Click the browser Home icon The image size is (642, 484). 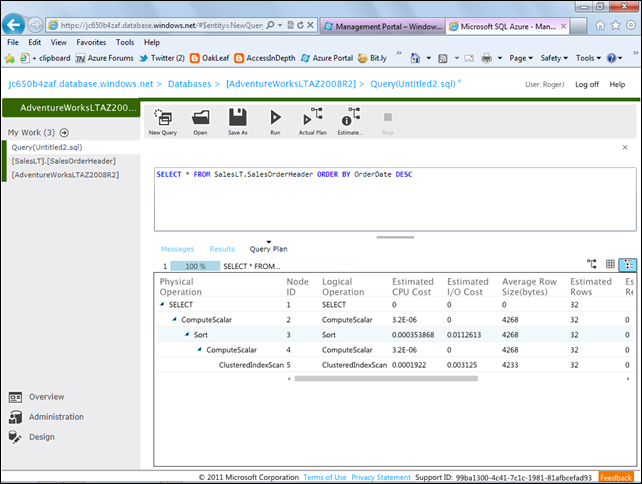[600, 25]
